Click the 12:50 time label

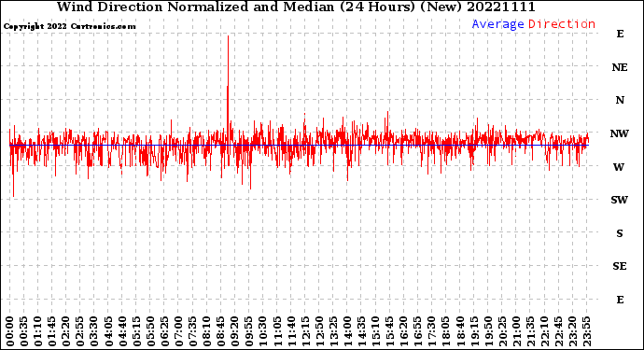[319, 331]
